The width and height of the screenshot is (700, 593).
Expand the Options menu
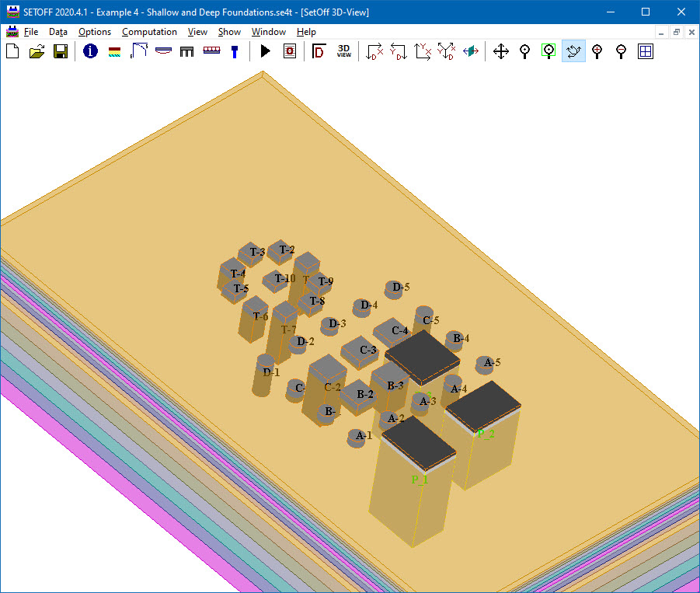(95, 32)
